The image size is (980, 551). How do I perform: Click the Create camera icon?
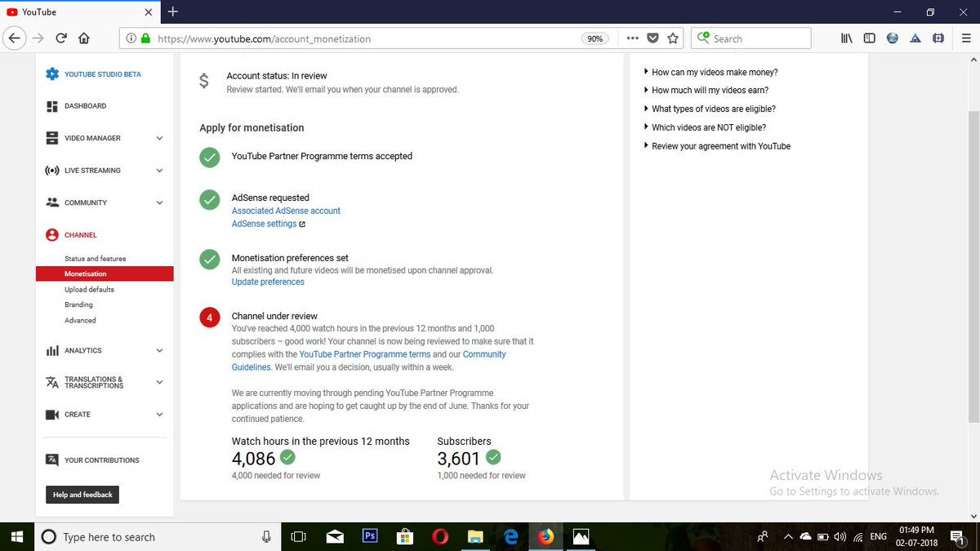(52, 415)
